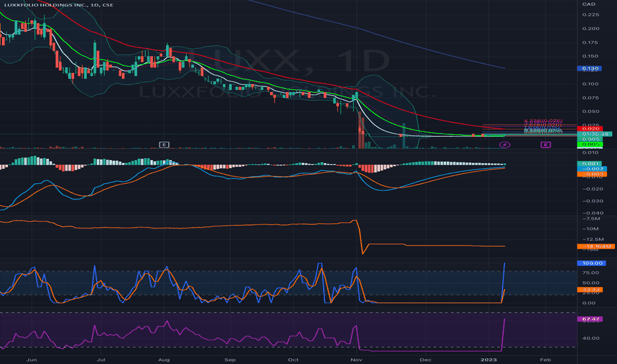The height and width of the screenshot is (364, 617).
Task: Click the -7.5M OBV axis value
Action: tap(591, 218)
